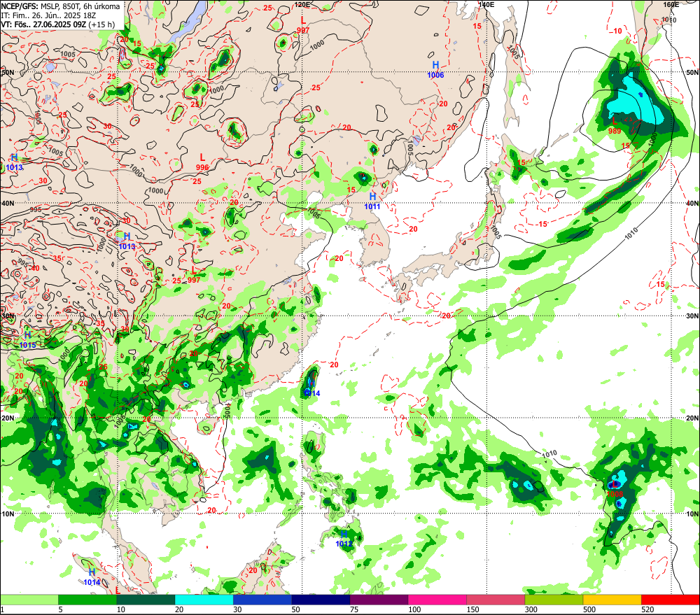Click the H 1012 label over Mindanao
The image size is (700, 615).
[x=344, y=539]
